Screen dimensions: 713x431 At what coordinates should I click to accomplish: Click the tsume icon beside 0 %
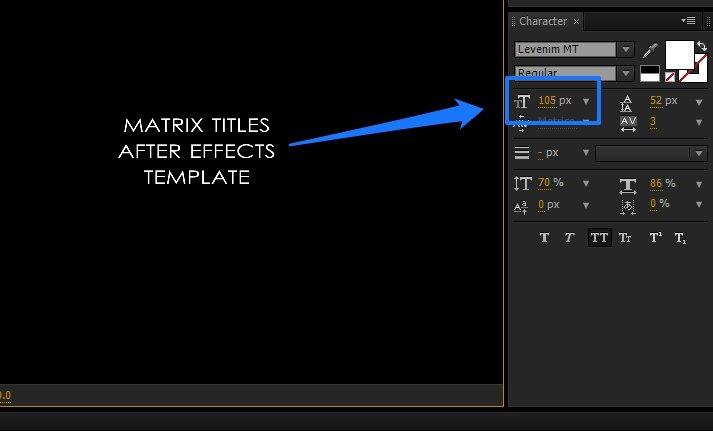tap(628, 207)
